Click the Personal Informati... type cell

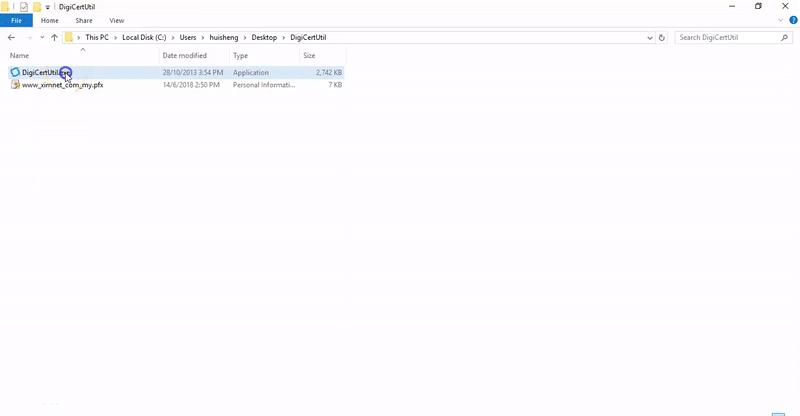coord(264,85)
